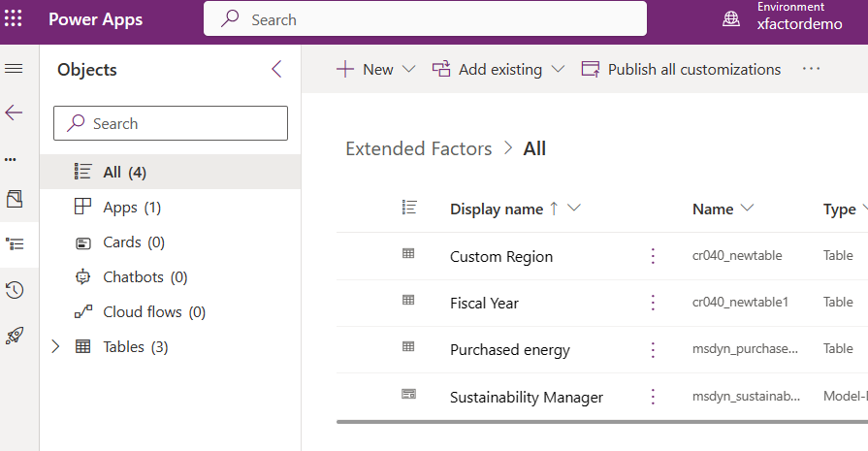Screen dimensions: 868x451
Task: Click Add existing in the toolbar
Action: 487,69
